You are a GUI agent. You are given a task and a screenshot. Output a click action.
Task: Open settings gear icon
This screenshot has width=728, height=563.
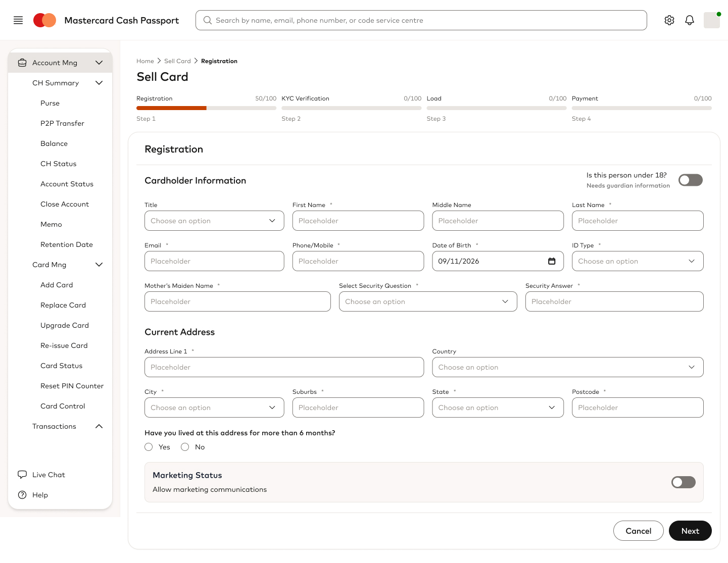[x=669, y=20]
